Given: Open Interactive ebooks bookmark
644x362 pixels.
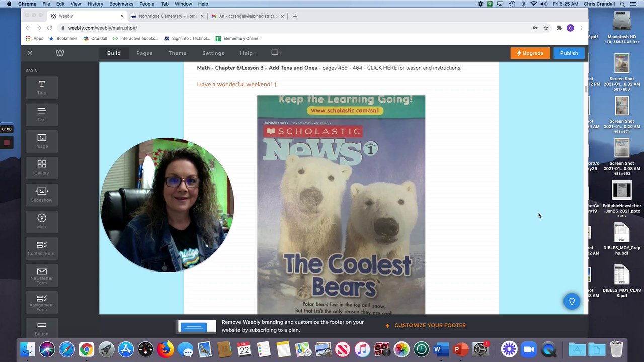Looking at the screenshot, I should [135, 38].
